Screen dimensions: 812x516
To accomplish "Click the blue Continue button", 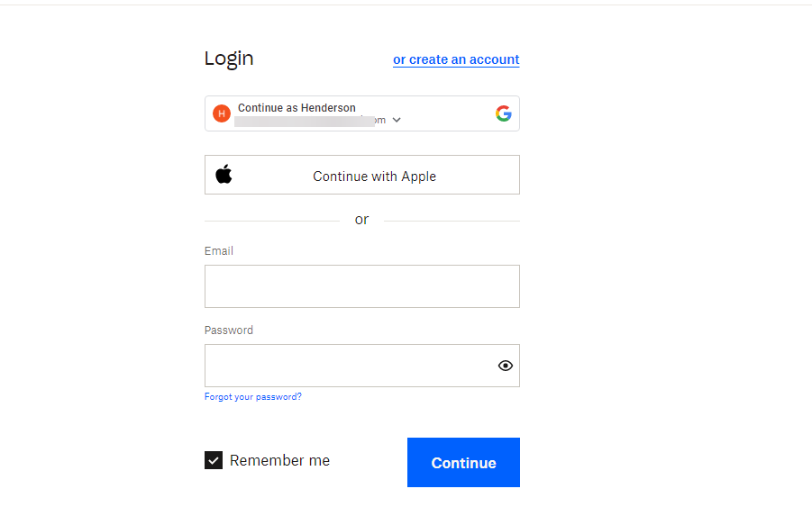I will [463, 462].
